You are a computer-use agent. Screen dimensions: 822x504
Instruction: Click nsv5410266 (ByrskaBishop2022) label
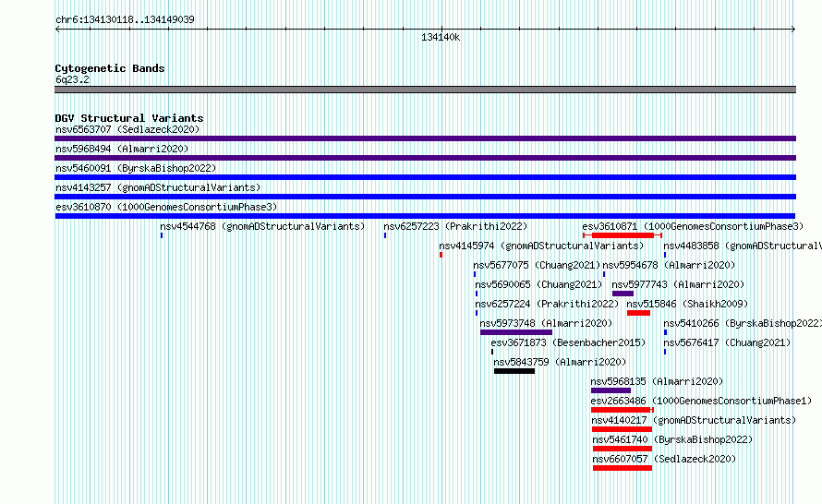[x=743, y=323]
